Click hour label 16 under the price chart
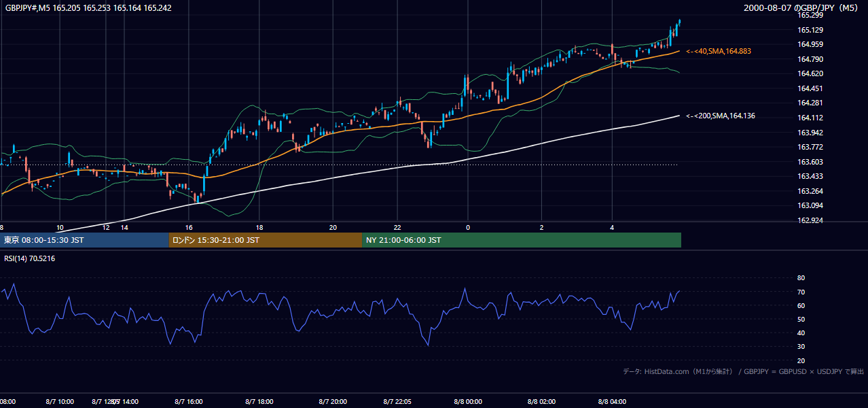868x408 pixels. click(x=189, y=228)
